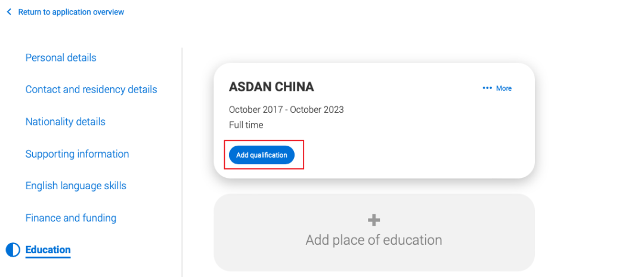Viewport: 644px width, 277px height.
Task: Click the Full time attendance text
Action: pyautogui.click(x=246, y=125)
